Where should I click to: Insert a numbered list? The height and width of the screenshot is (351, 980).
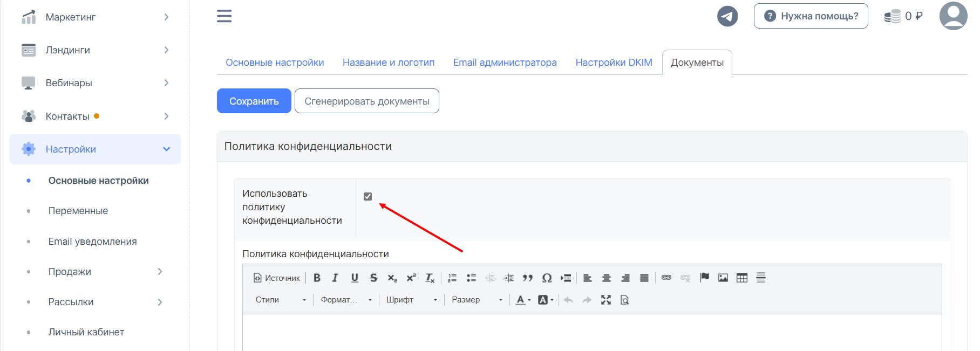tap(452, 278)
